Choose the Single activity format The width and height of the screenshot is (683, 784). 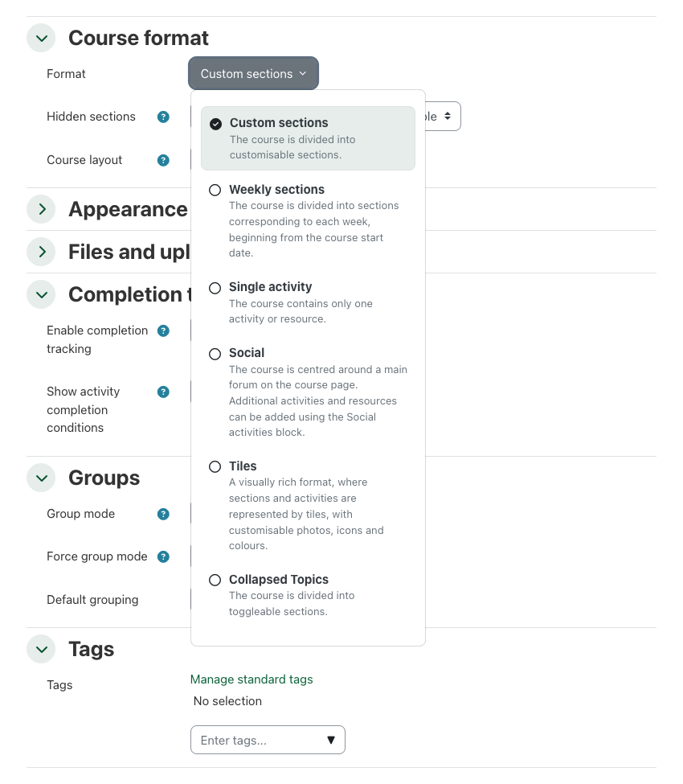point(215,288)
